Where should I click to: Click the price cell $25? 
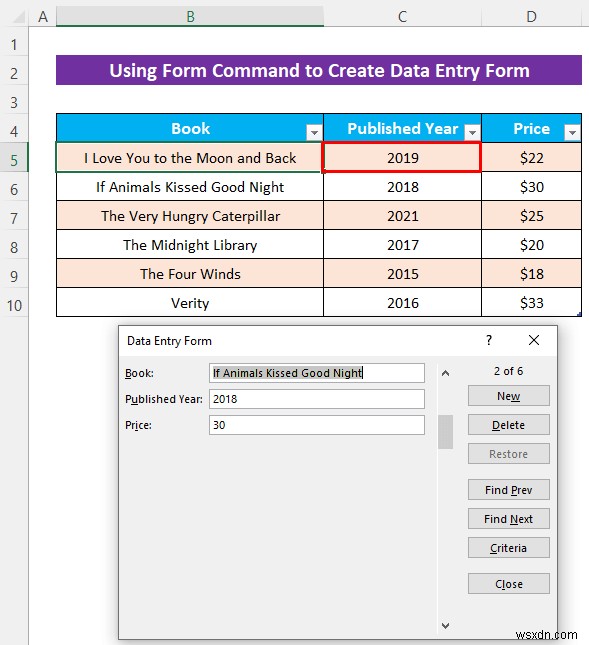point(531,216)
